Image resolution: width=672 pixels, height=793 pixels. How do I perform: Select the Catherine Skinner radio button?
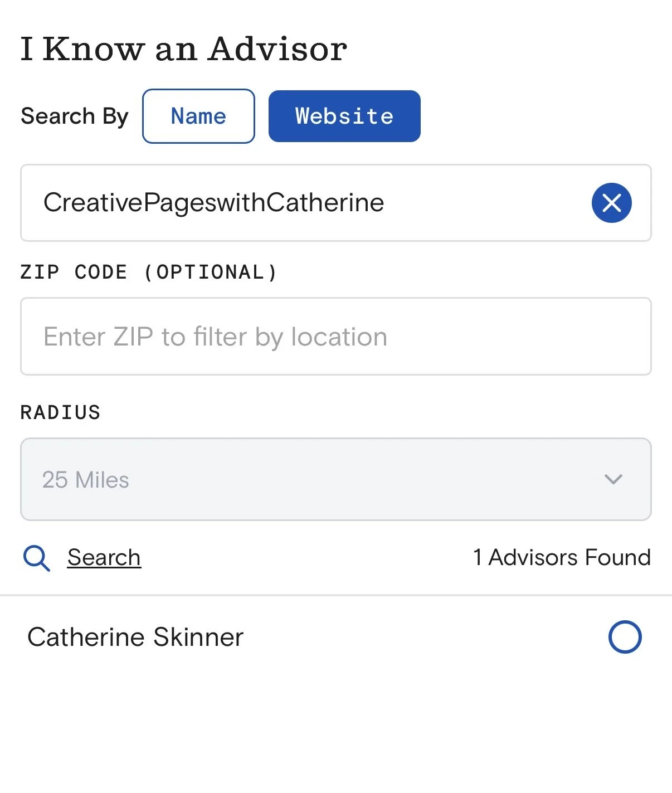pos(625,636)
